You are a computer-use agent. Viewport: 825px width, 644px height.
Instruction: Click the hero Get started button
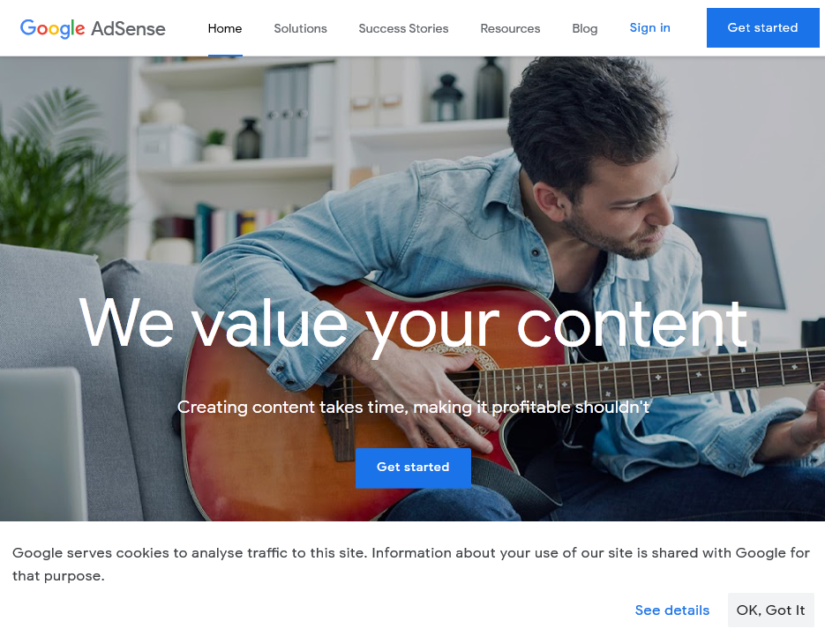(413, 468)
